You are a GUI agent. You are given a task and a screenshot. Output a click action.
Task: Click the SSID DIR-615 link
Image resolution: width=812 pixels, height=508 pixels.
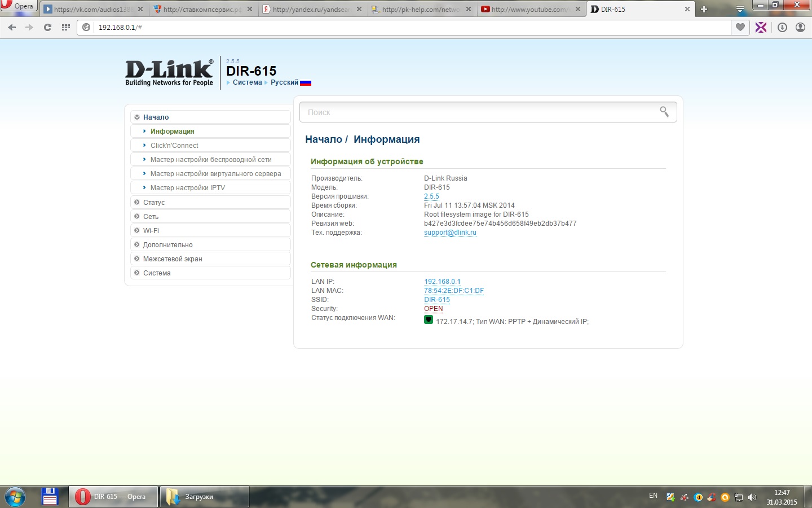[437, 300]
